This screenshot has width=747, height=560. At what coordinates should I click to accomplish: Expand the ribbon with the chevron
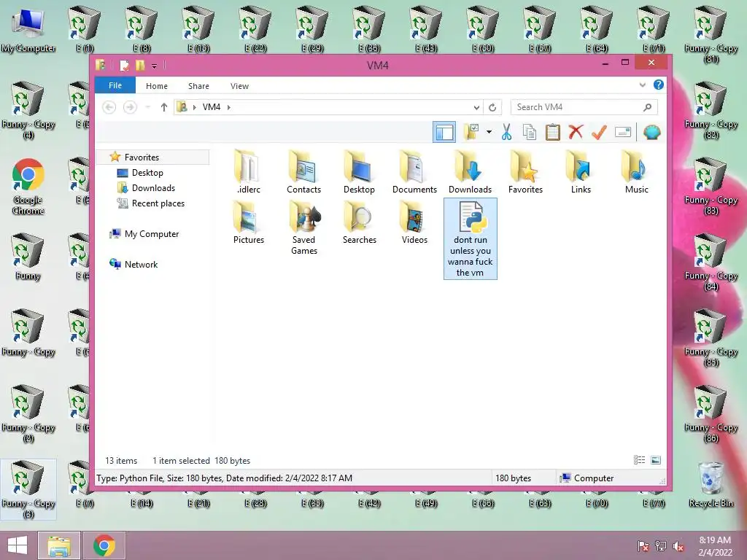tap(642, 85)
